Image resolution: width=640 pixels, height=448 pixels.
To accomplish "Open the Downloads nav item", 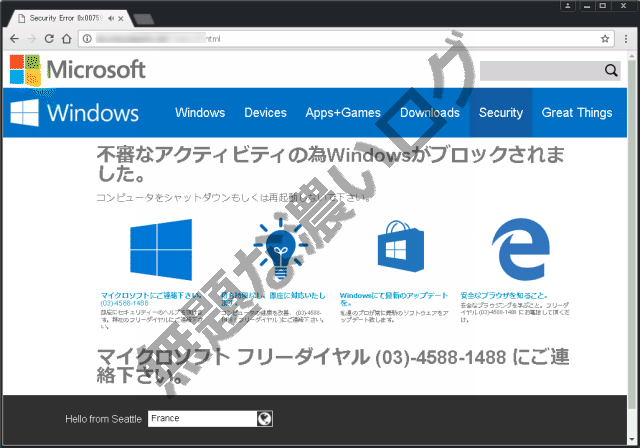I will tap(430, 113).
